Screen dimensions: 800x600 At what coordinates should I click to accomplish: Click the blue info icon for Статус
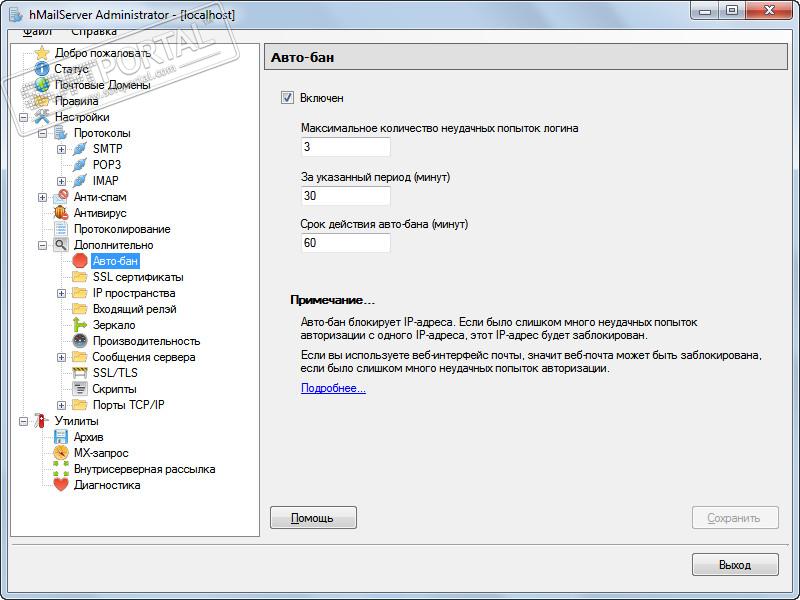(42, 69)
